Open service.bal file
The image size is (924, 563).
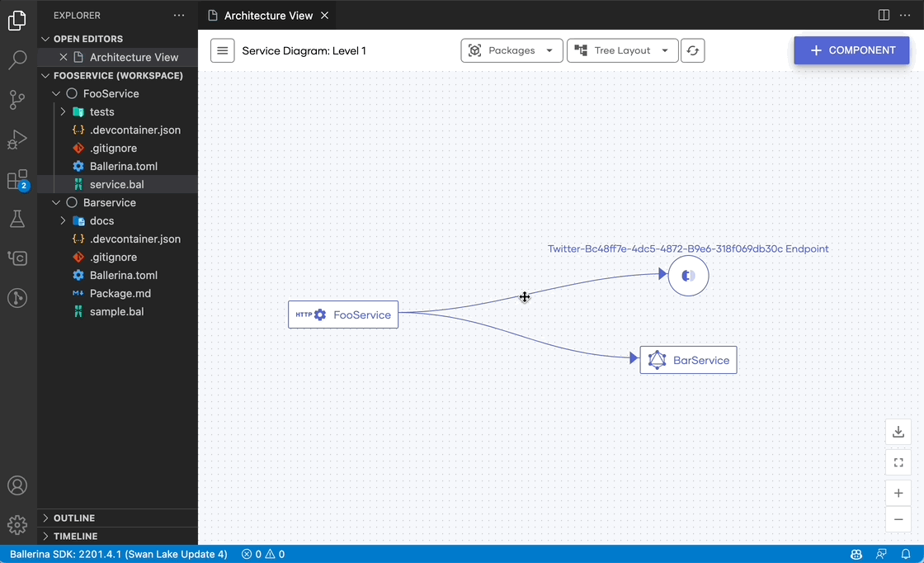pos(117,185)
